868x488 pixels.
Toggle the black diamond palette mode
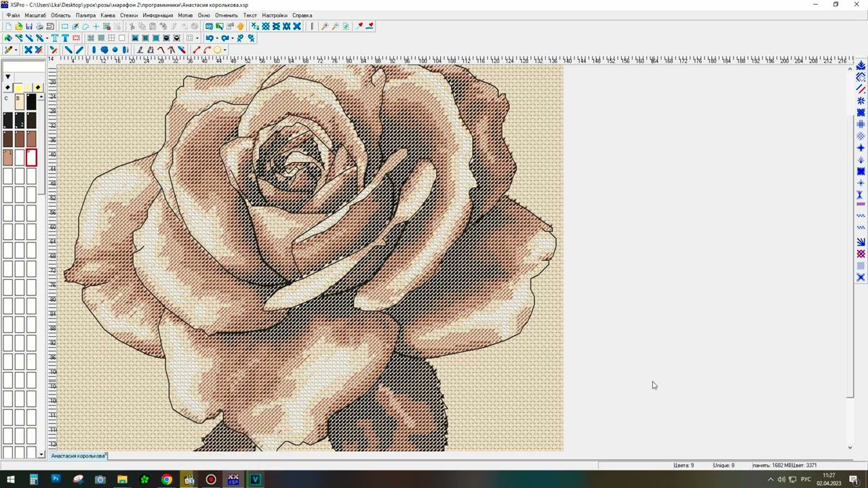(7, 87)
